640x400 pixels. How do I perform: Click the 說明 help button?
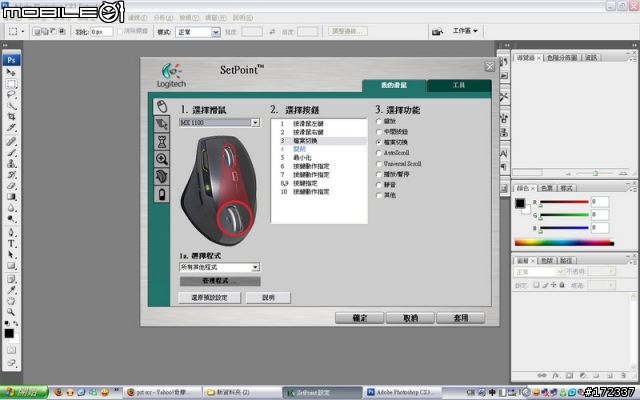pos(268,298)
